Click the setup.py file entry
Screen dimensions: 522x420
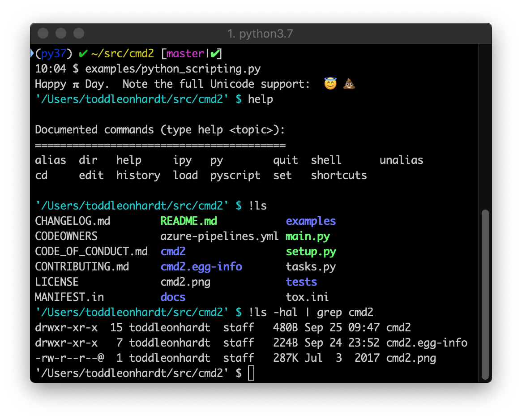(311, 251)
